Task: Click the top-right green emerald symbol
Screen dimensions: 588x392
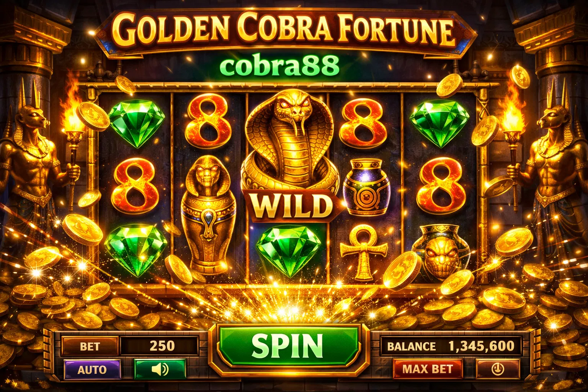Action: tap(439, 123)
